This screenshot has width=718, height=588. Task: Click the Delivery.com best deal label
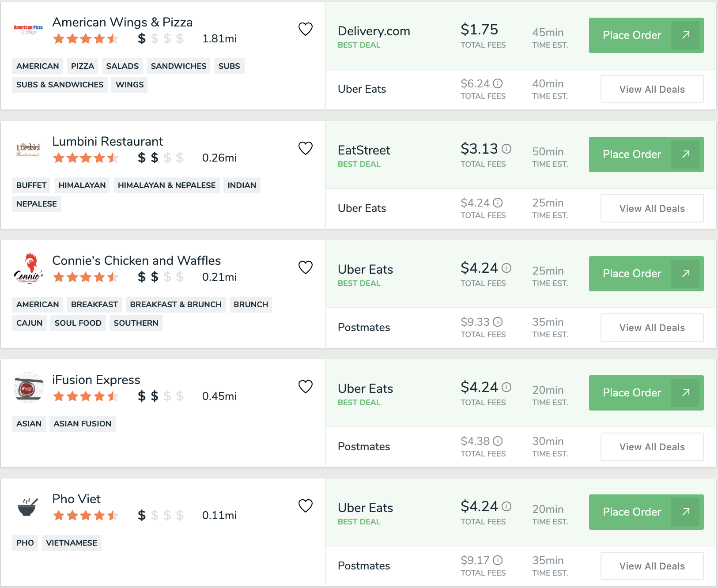(359, 45)
